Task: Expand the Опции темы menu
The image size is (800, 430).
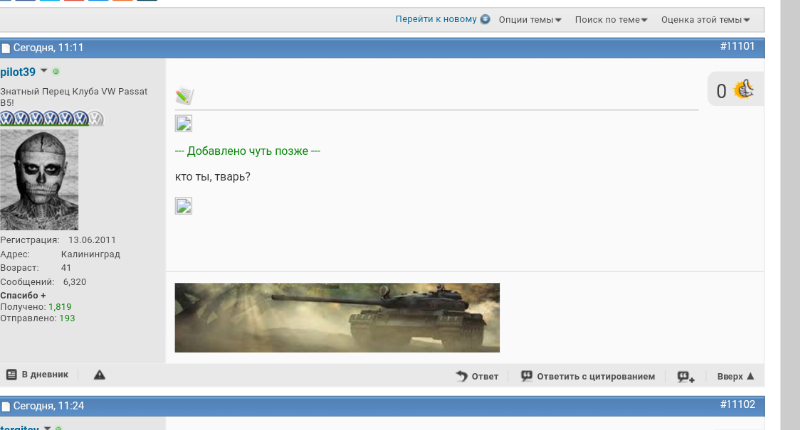Action: coord(530,19)
